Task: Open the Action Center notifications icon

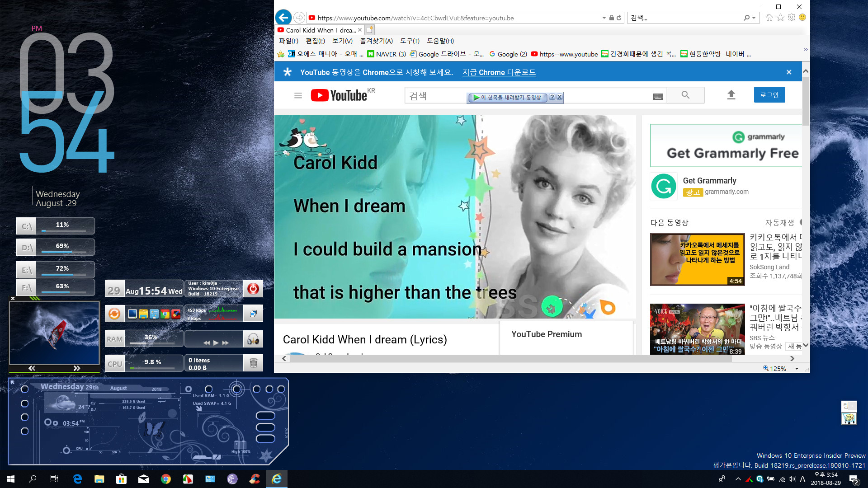Action: (854, 479)
